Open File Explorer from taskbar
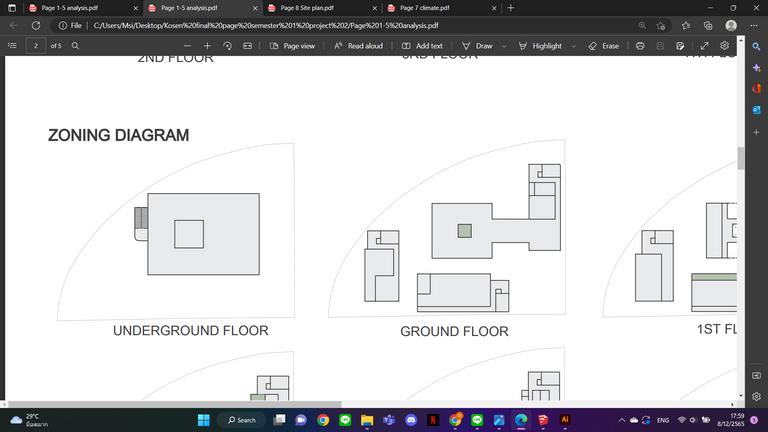768x432 pixels. click(x=367, y=420)
